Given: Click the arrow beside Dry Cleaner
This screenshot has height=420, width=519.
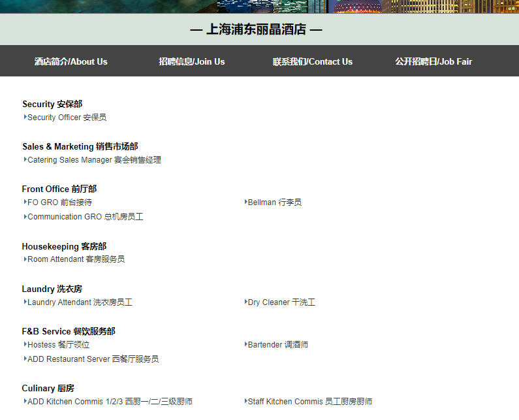Looking at the screenshot, I should coord(246,301).
